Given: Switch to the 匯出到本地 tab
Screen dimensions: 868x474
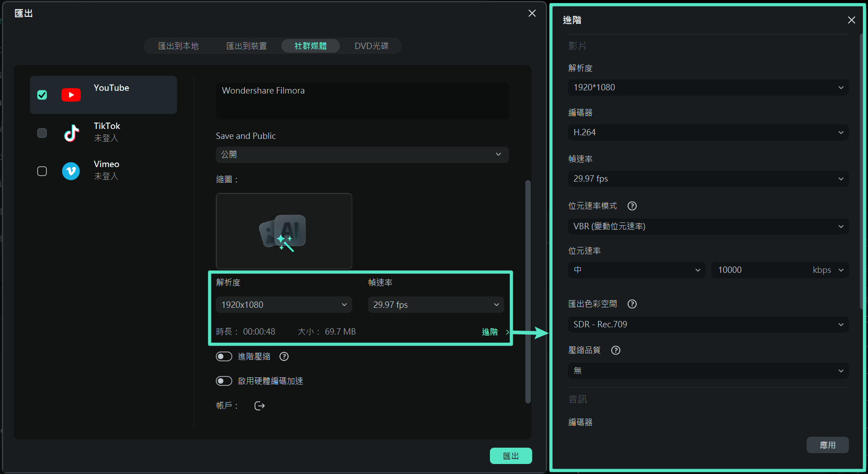Looking at the screenshot, I should 178,46.
